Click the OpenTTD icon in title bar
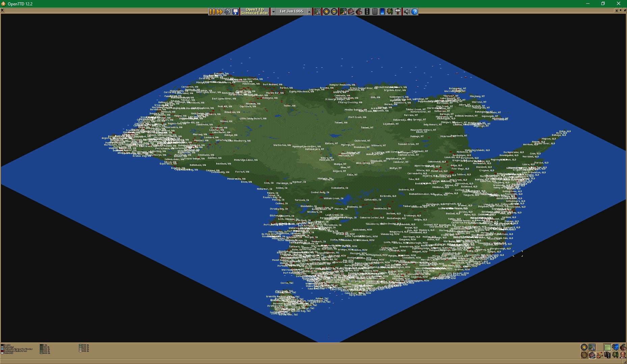Viewport: 627px width, 364px height. tap(3, 4)
